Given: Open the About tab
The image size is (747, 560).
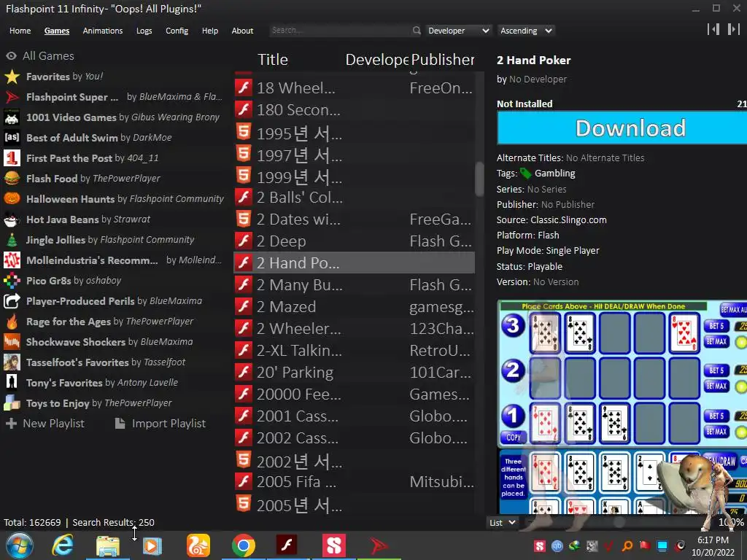Looking at the screenshot, I should tap(242, 31).
